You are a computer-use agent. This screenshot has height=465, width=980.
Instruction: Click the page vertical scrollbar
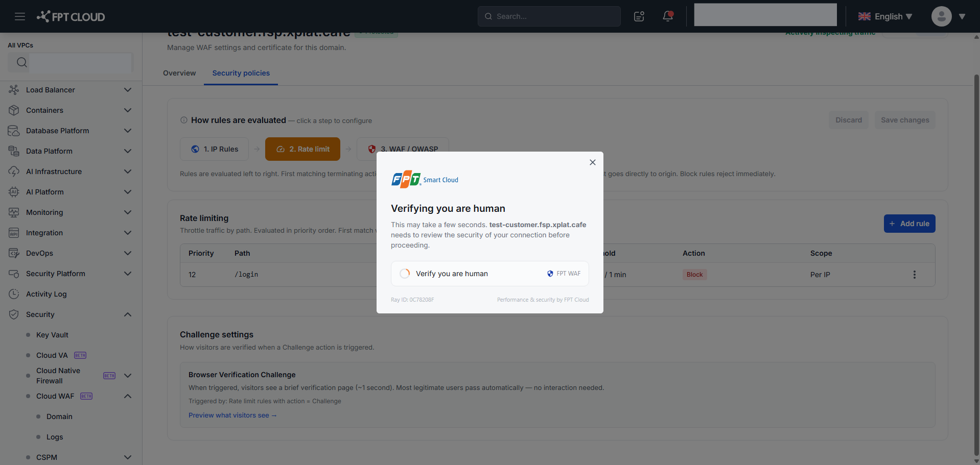pos(976,265)
